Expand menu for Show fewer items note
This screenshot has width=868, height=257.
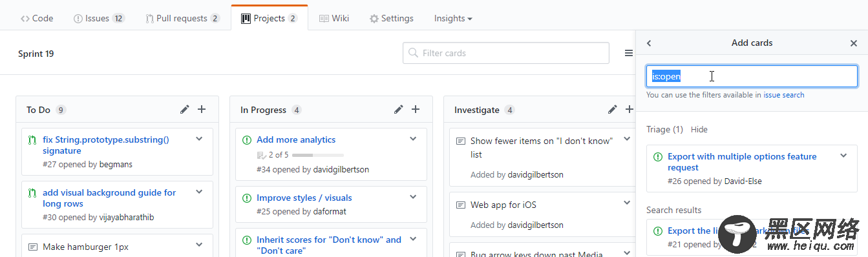[x=626, y=138]
